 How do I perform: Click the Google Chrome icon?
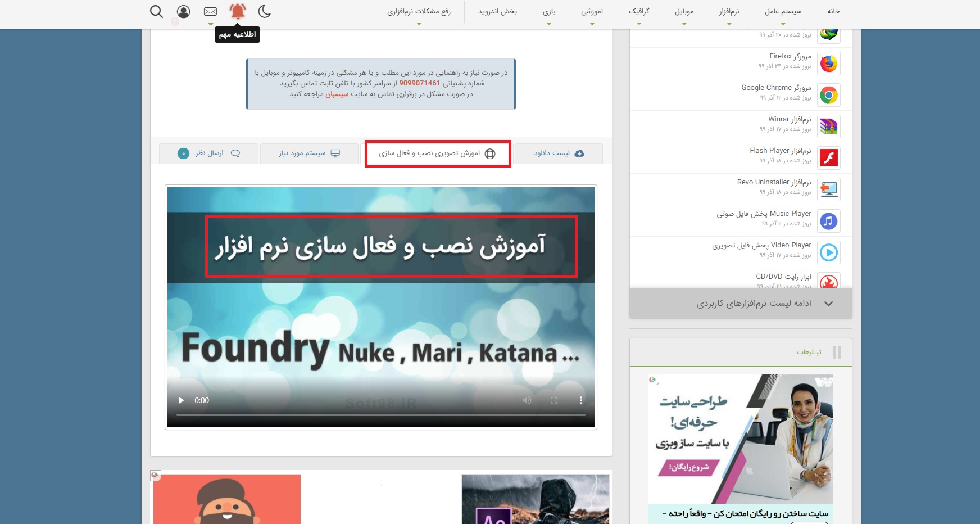coord(828,95)
